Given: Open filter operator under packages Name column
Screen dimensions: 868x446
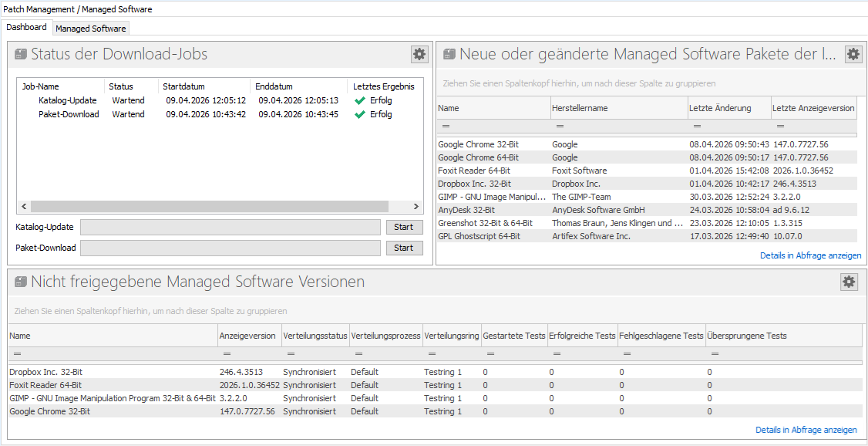Looking at the screenshot, I should coord(446,127).
